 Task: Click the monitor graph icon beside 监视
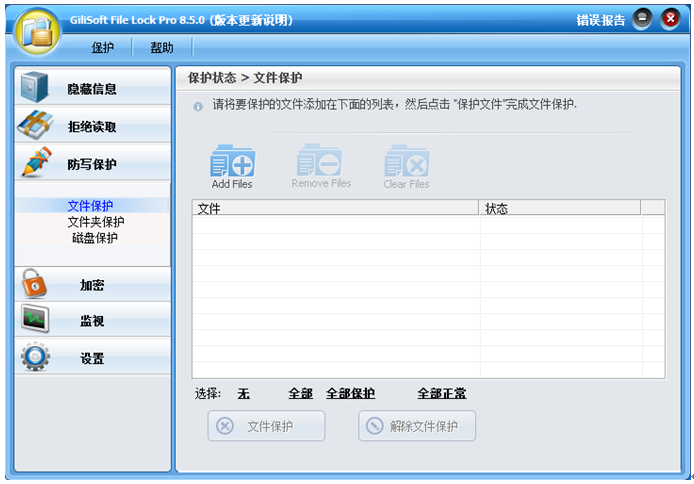click(35, 319)
